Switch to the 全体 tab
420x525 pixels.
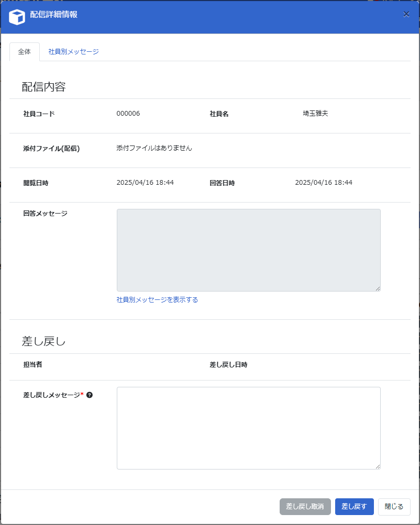pyautogui.click(x=25, y=52)
